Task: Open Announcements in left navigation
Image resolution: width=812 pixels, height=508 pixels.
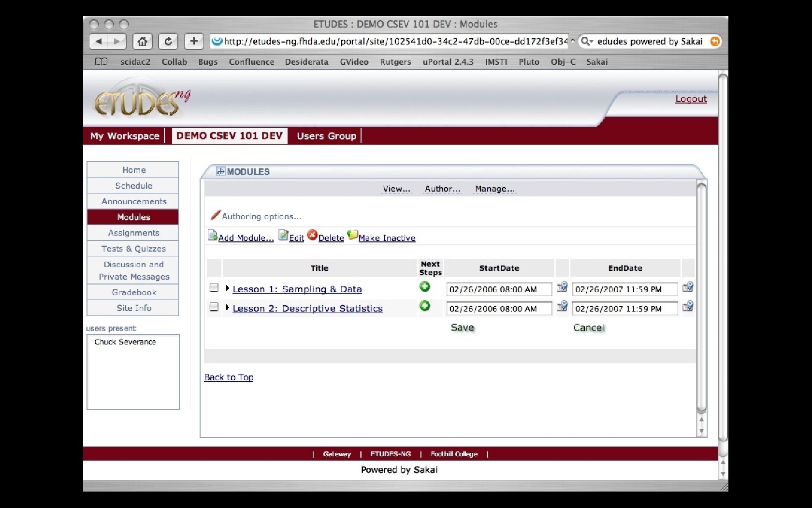Action: coord(133,201)
